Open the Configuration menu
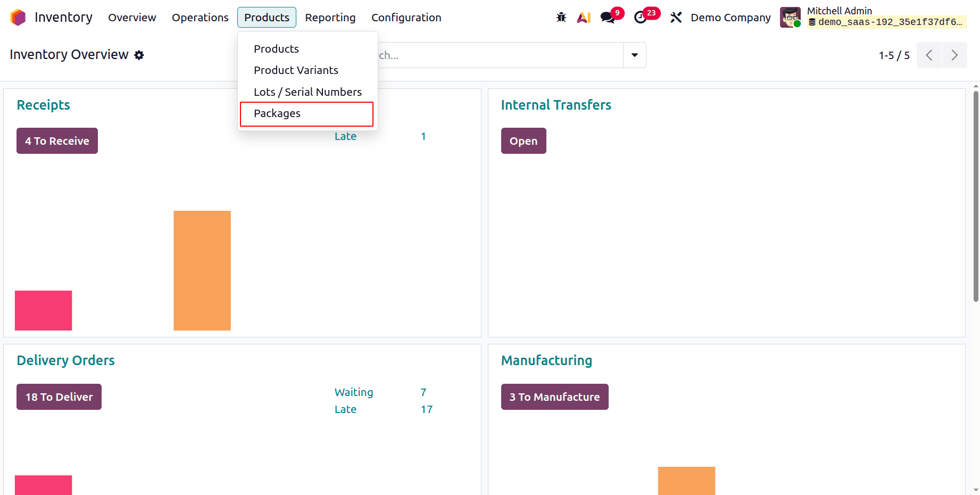The image size is (980, 495). tap(406, 17)
